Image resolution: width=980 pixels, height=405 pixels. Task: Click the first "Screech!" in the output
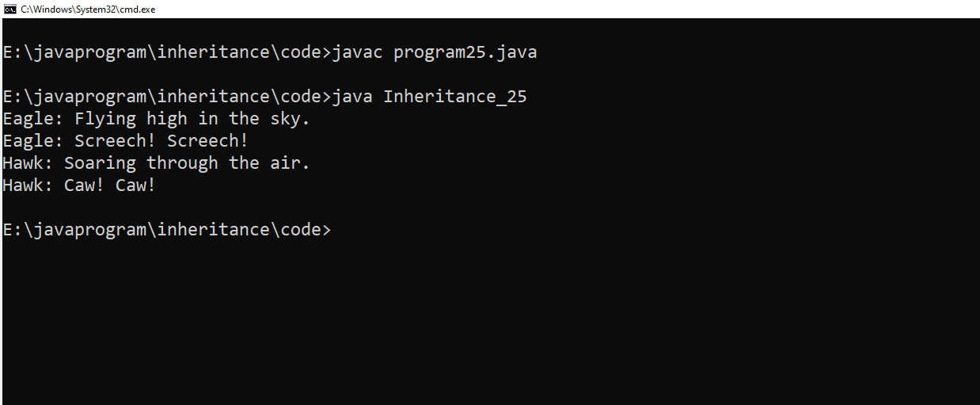tap(116, 141)
